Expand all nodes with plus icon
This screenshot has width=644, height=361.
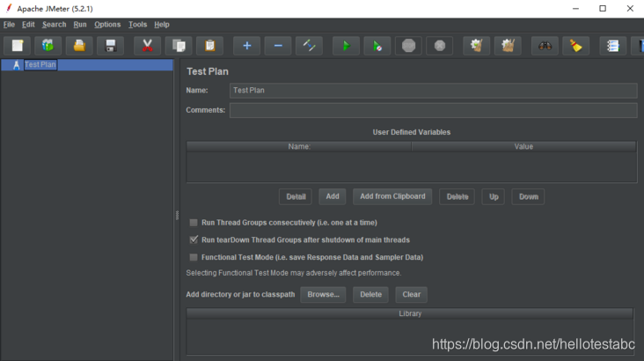point(247,46)
